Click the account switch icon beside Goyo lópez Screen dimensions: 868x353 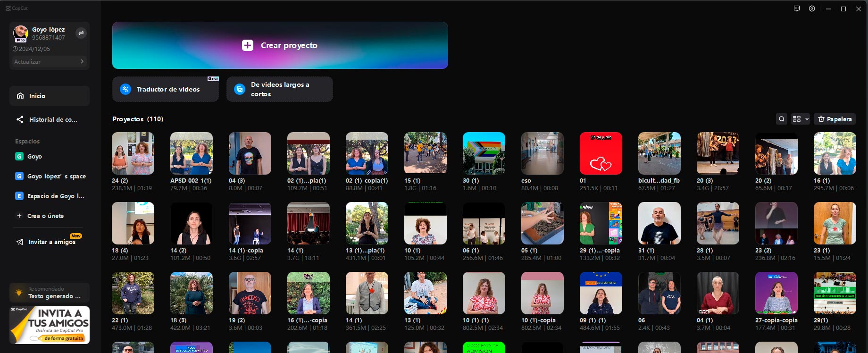click(x=81, y=33)
